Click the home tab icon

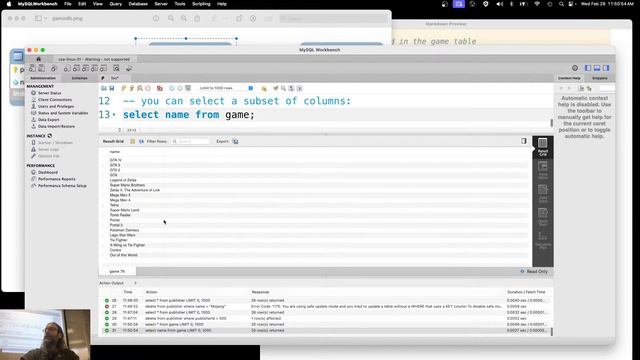(x=39, y=59)
